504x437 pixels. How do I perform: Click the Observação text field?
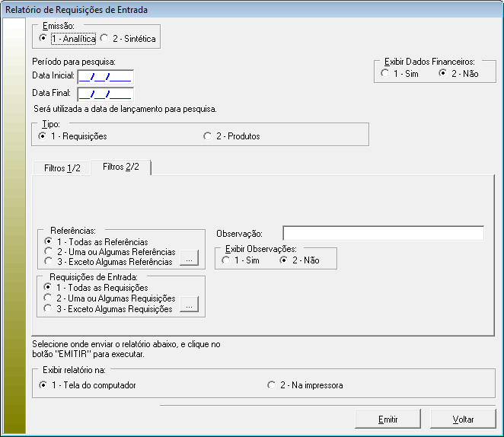click(x=382, y=233)
